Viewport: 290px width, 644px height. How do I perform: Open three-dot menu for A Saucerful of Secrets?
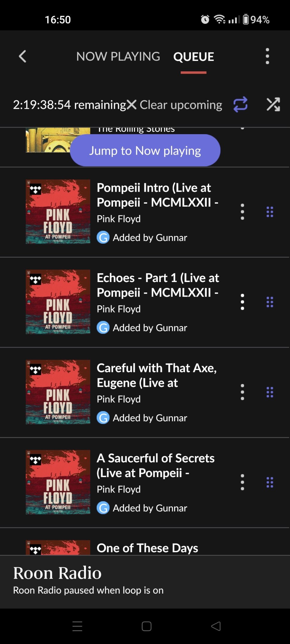[x=242, y=482]
